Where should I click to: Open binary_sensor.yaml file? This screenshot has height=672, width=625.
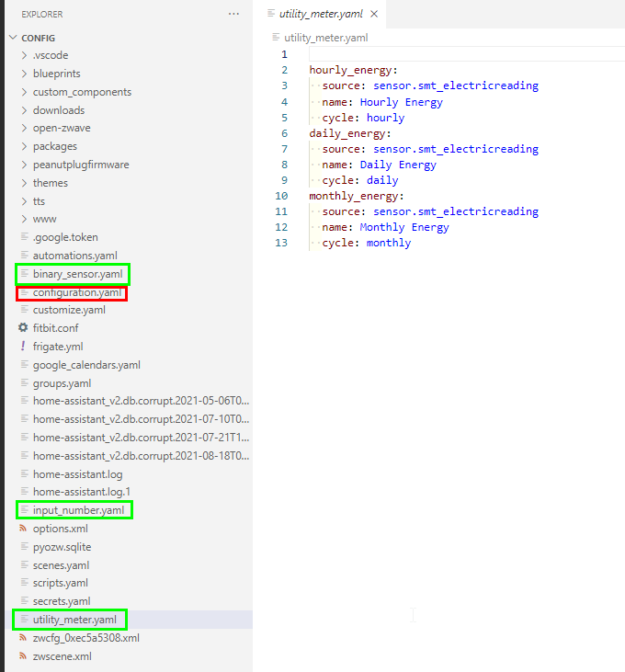(x=77, y=274)
